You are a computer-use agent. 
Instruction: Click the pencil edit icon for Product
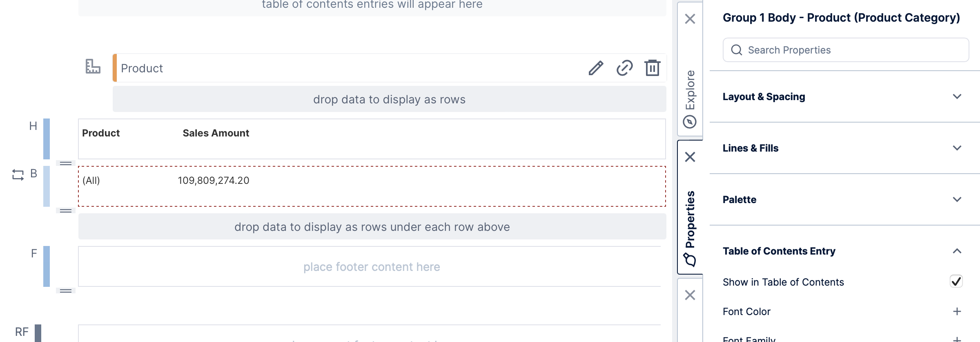pyautogui.click(x=596, y=68)
